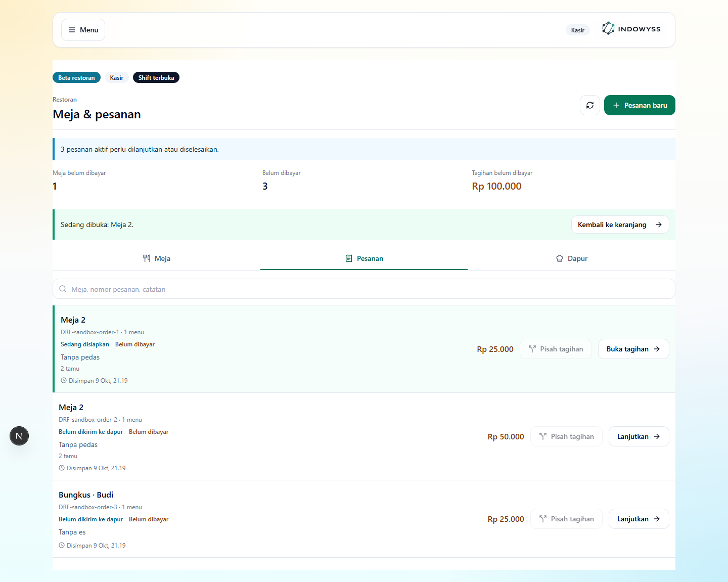Click Kembali ke keranjang button
The width and height of the screenshot is (728, 582).
[x=620, y=225]
